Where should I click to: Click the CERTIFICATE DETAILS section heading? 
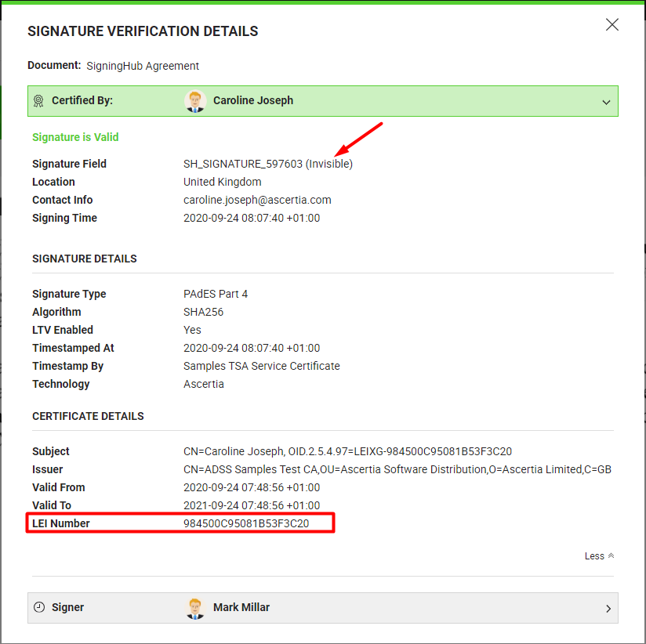[88, 416]
